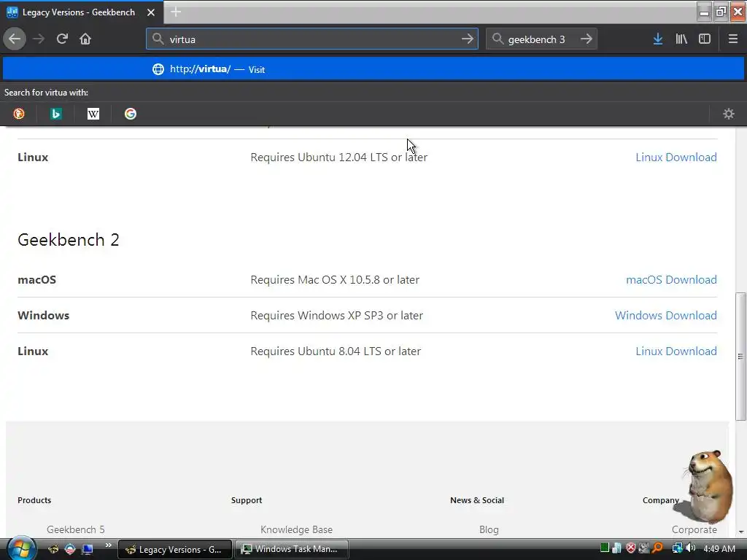Viewport: 747px width, 560px height.
Task: Click the orange magnifier tray icon
Action: point(658,548)
